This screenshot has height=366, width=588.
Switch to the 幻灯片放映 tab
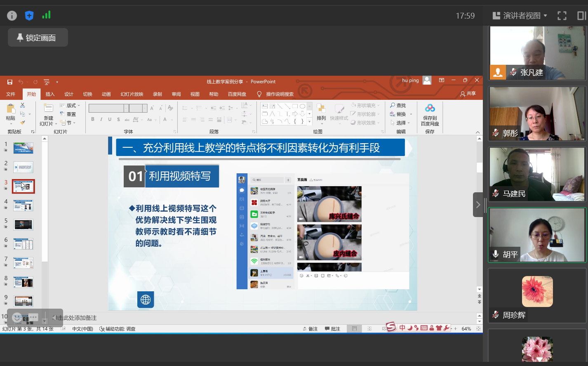(x=132, y=94)
